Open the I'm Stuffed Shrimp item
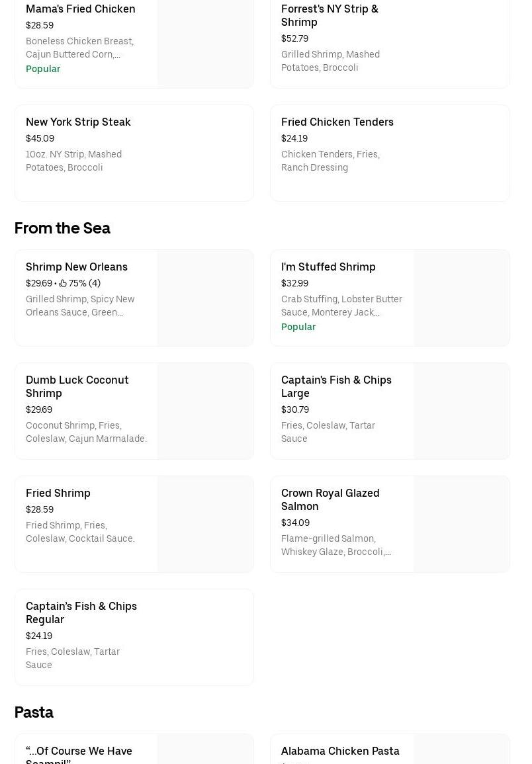 328,267
